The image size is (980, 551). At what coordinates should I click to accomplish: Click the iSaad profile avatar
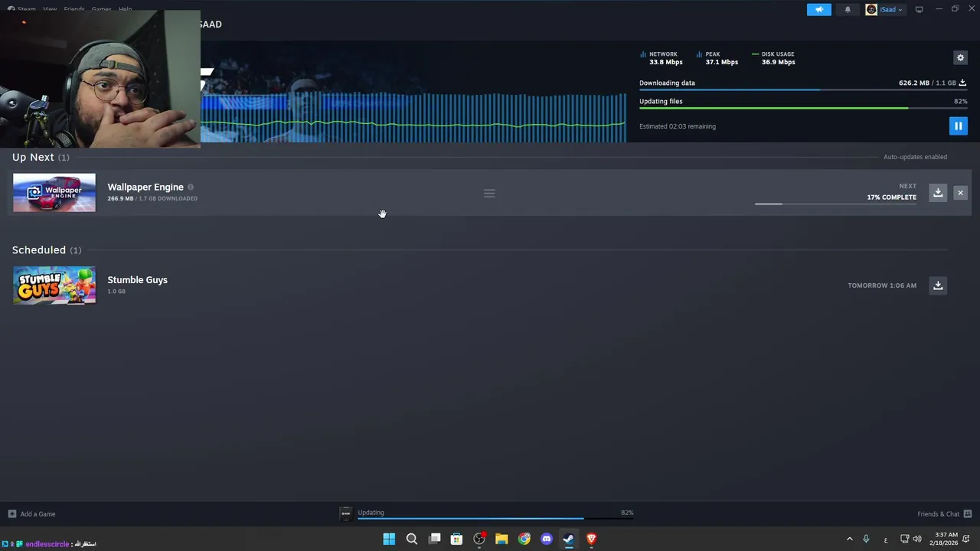pyautogui.click(x=871, y=9)
